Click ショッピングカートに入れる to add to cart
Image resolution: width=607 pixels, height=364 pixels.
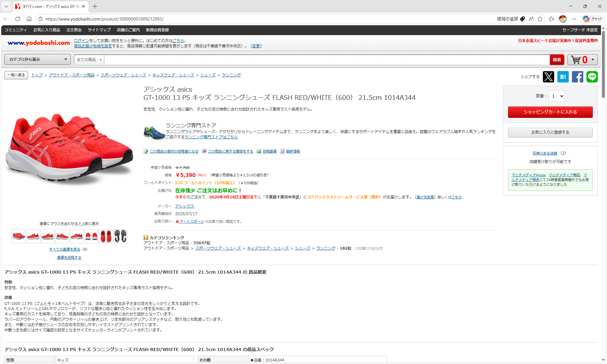click(550, 112)
